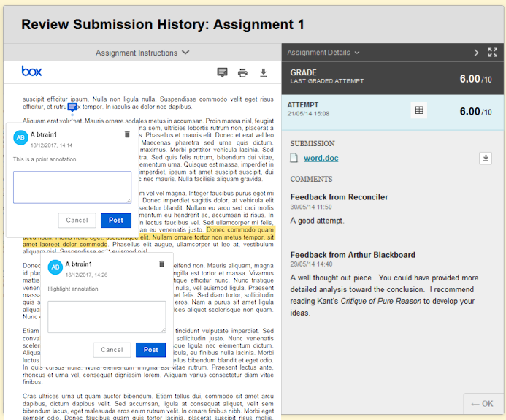Click the AB avatar on the highlight annotation
The height and width of the screenshot is (420, 506).
pyautogui.click(x=55, y=267)
